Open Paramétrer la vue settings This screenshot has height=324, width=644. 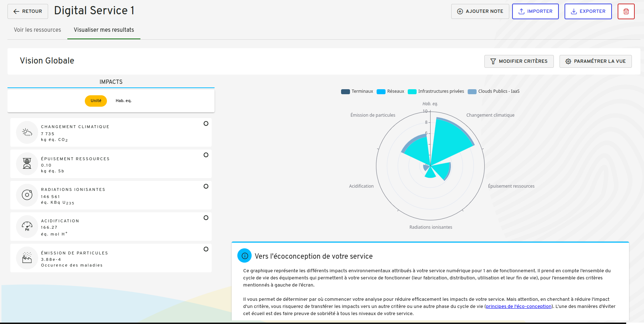tap(596, 61)
